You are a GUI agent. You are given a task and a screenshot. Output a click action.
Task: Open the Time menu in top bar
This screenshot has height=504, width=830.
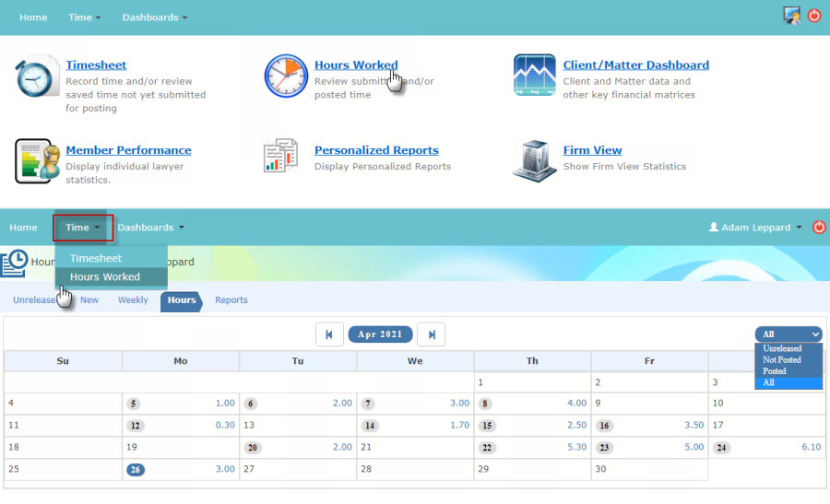click(84, 18)
